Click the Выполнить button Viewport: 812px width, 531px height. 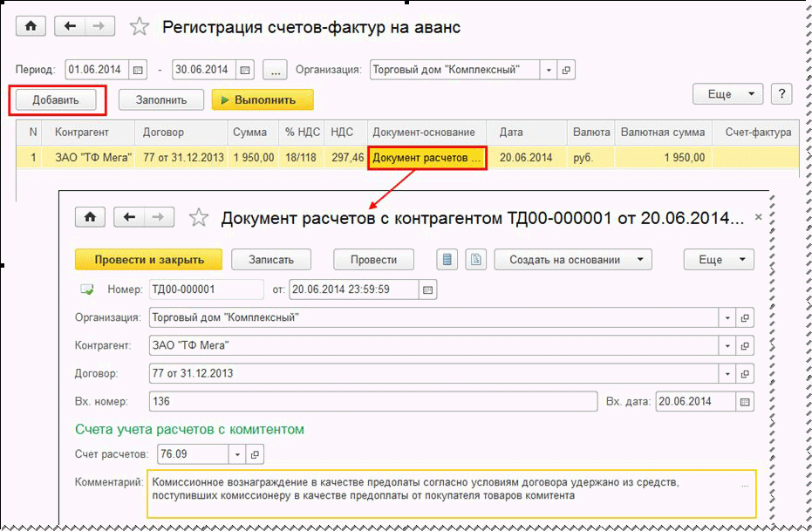tap(262, 100)
